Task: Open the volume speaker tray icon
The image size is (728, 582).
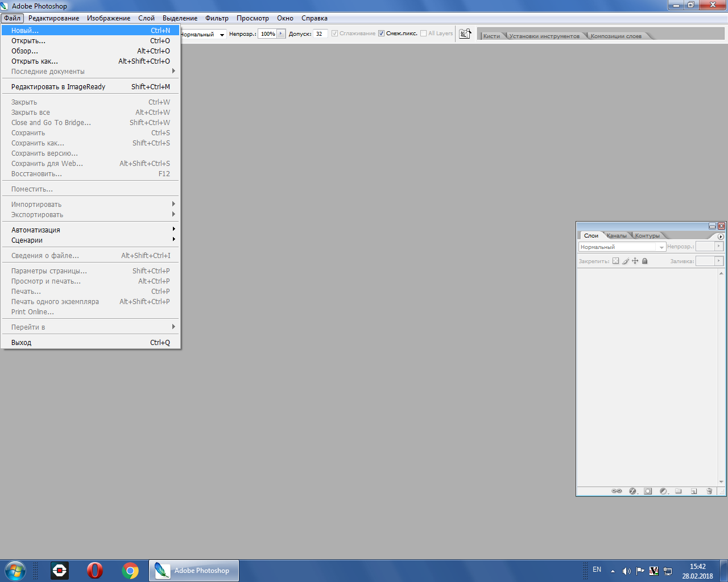Action: pos(626,571)
